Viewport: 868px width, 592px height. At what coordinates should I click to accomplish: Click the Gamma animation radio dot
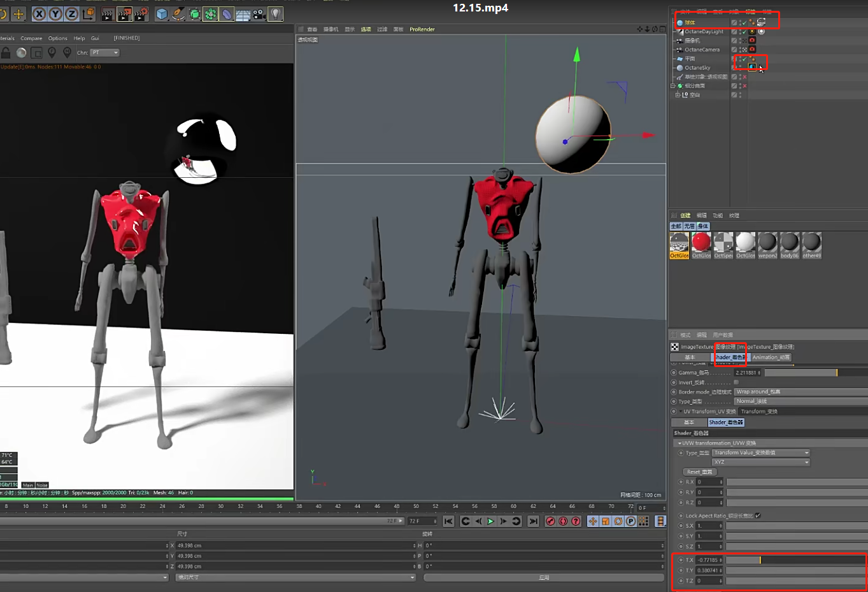674,373
